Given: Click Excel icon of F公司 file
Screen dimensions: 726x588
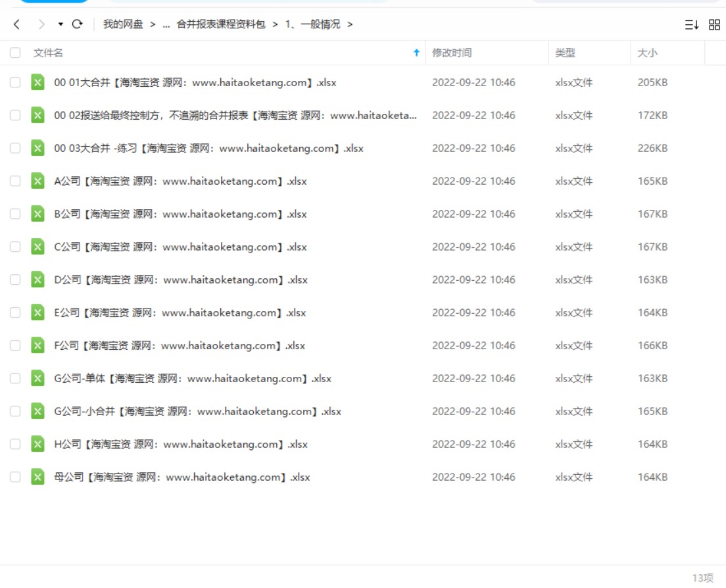Looking at the screenshot, I should [x=37, y=345].
